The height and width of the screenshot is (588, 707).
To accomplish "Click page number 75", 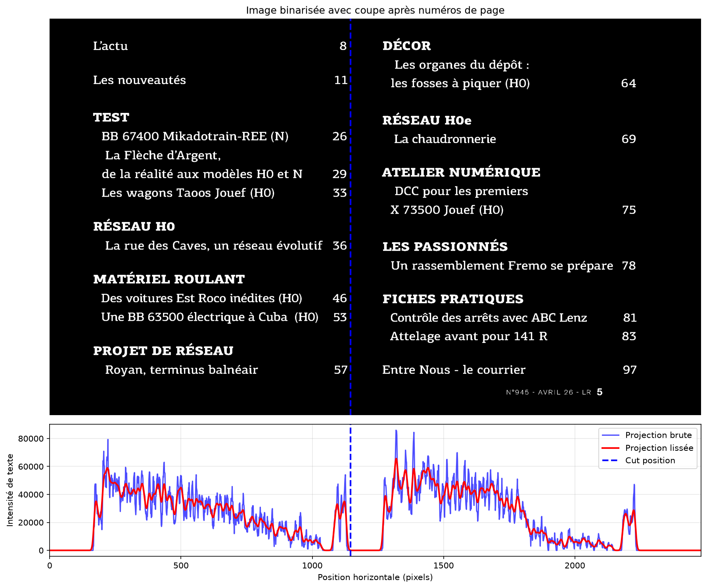I will coord(629,210).
